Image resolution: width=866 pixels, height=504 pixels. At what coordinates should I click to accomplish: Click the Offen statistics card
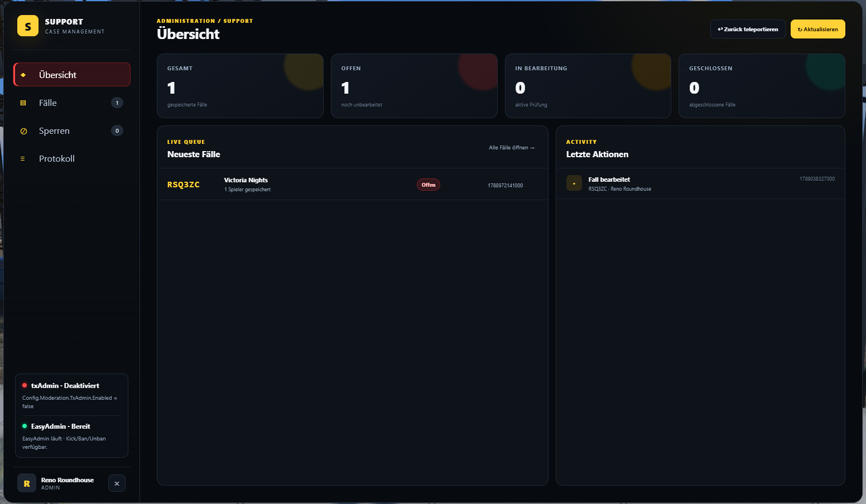click(x=414, y=86)
